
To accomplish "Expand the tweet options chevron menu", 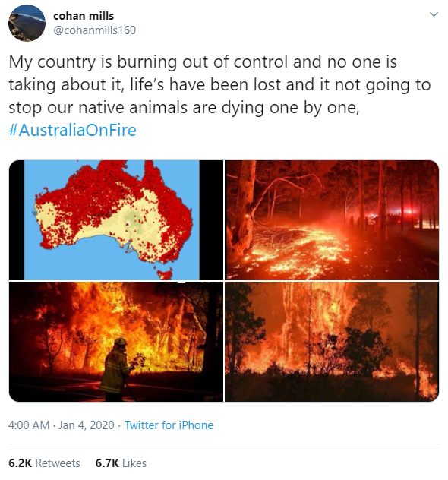I will click(434, 14).
